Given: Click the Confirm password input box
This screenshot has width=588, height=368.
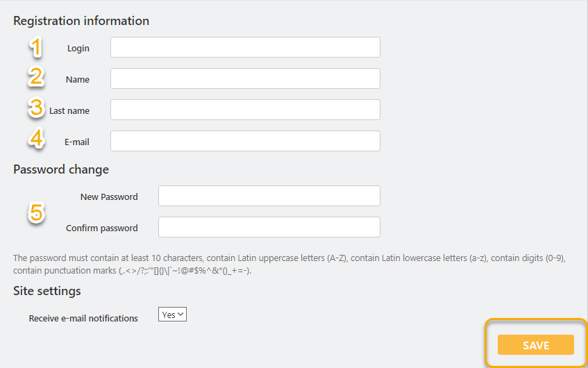Looking at the screenshot, I should (x=269, y=227).
